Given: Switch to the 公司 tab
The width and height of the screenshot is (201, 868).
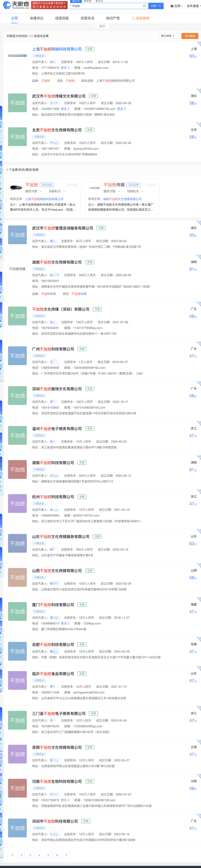Looking at the screenshot, I should coord(15,18).
